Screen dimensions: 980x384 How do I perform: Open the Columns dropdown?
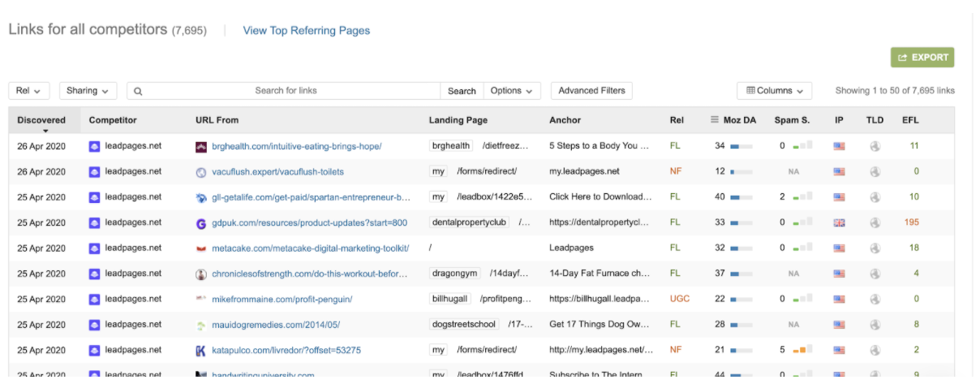774,91
